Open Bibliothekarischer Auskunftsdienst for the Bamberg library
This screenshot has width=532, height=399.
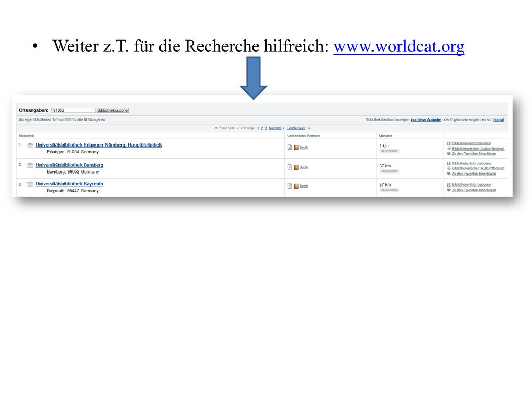click(478, 168)
